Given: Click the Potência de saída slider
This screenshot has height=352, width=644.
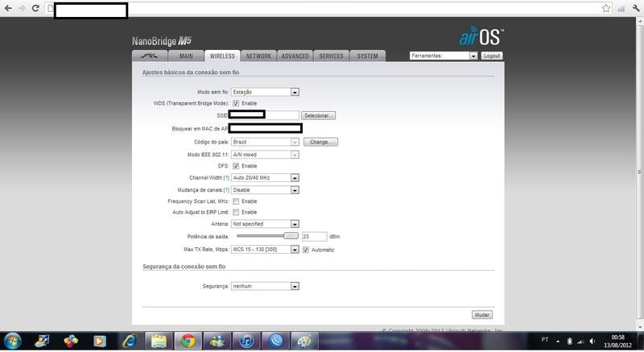Looking at the screenshot, I should pos(267,236).
